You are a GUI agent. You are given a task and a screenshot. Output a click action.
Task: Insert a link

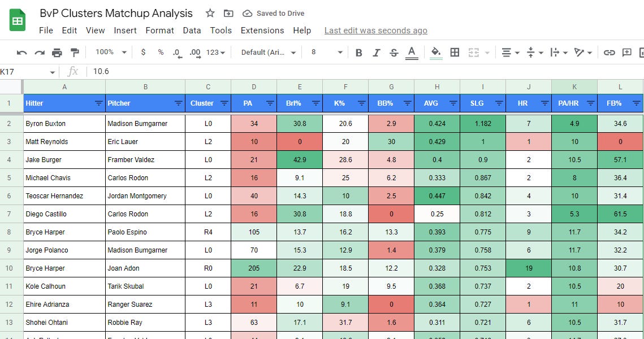pyautogui.click(x=609, y=52)
